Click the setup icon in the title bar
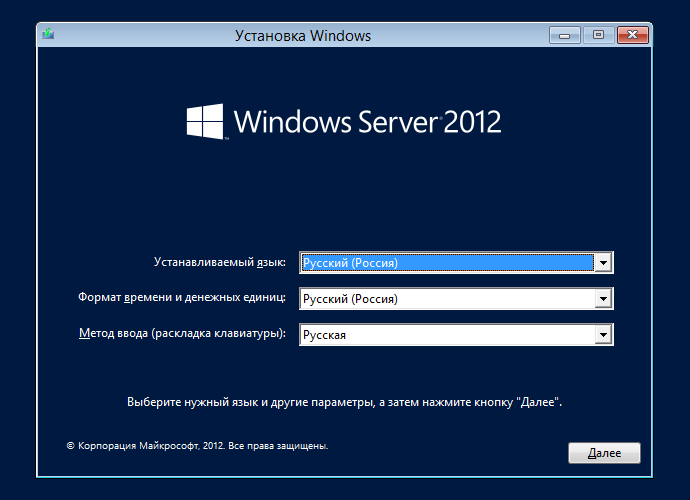 [x=48, y=34]
